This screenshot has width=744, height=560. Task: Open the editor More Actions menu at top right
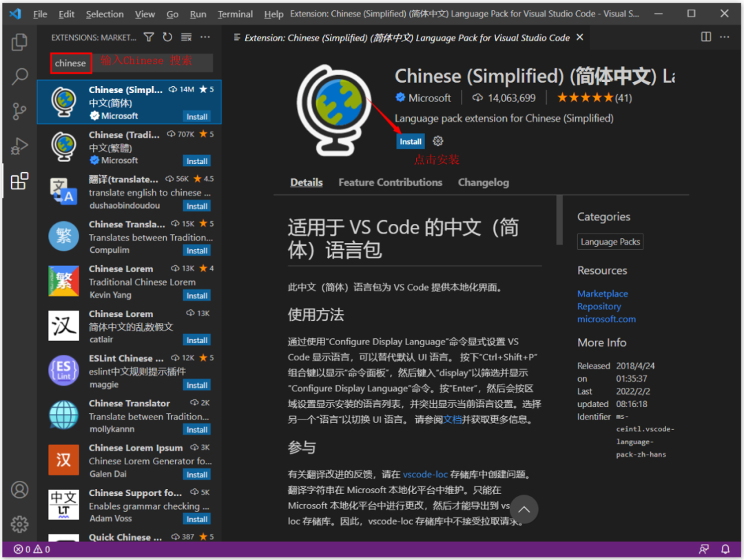[x=724, y=37]
